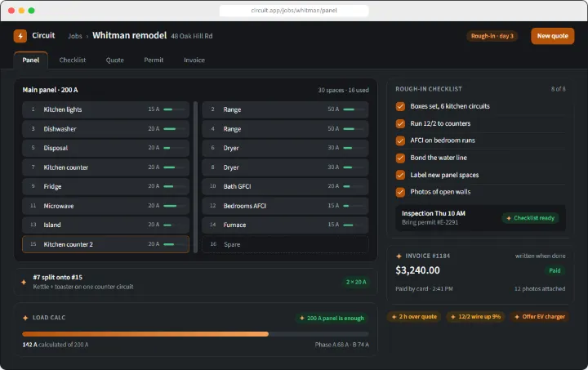Click the 8 of 8 checklist count

coord(558,89)
